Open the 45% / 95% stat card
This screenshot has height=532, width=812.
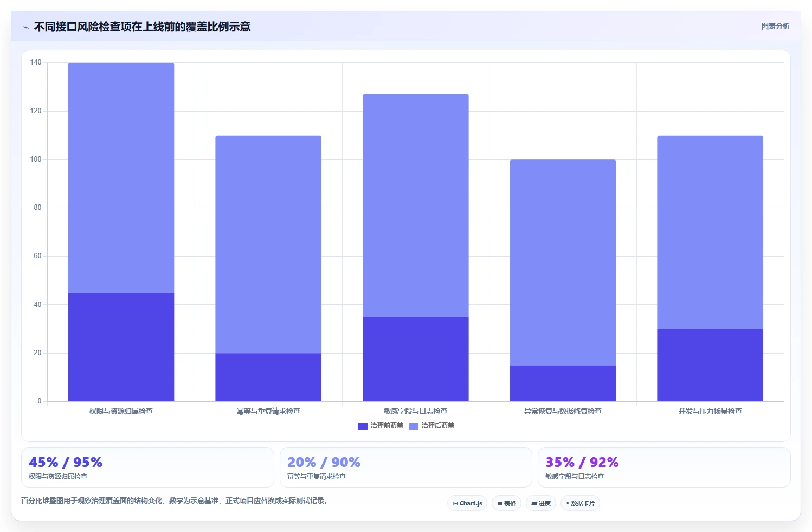147,467
